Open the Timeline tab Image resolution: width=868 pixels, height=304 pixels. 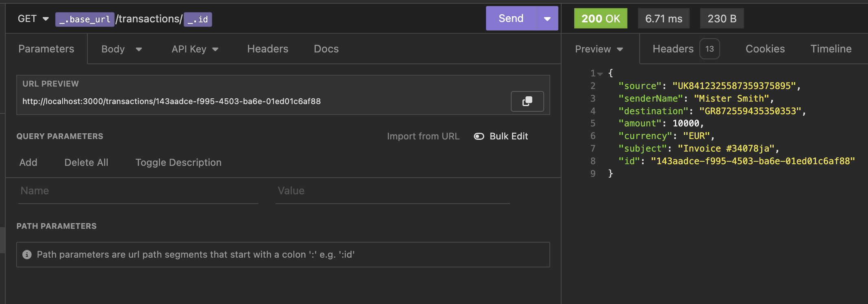(x=831, y=49)
